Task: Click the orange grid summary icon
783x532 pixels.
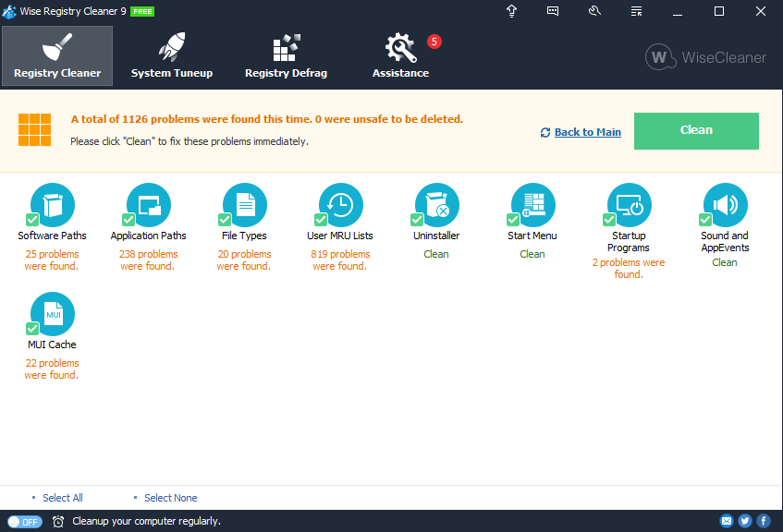Action: (x=34, y=129)
